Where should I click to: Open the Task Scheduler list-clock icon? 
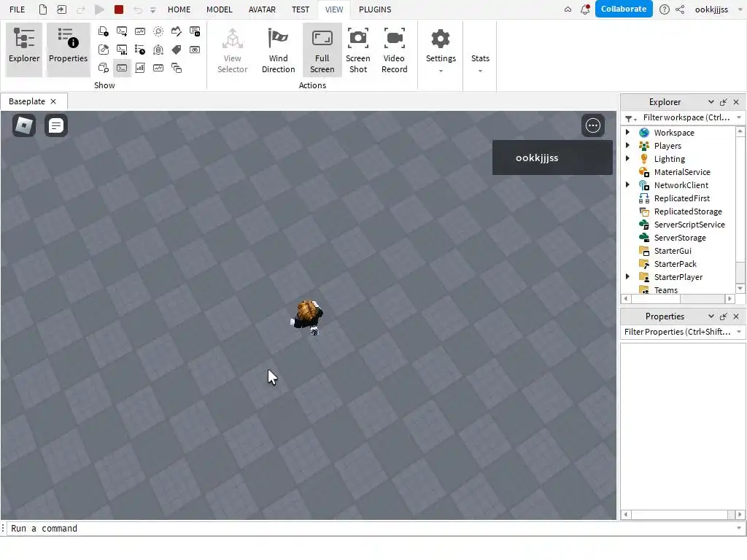click(140, 50)
